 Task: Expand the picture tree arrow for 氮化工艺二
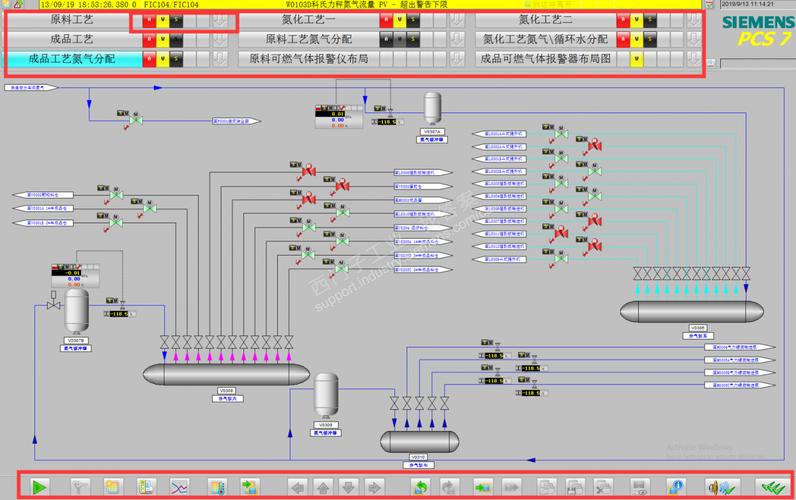point(694,20)
